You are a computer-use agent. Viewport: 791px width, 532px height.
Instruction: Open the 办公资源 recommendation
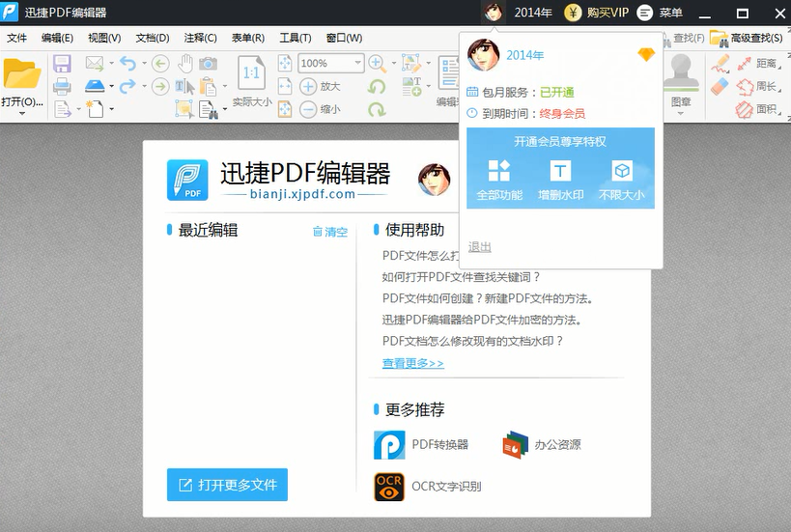(541, 444)
